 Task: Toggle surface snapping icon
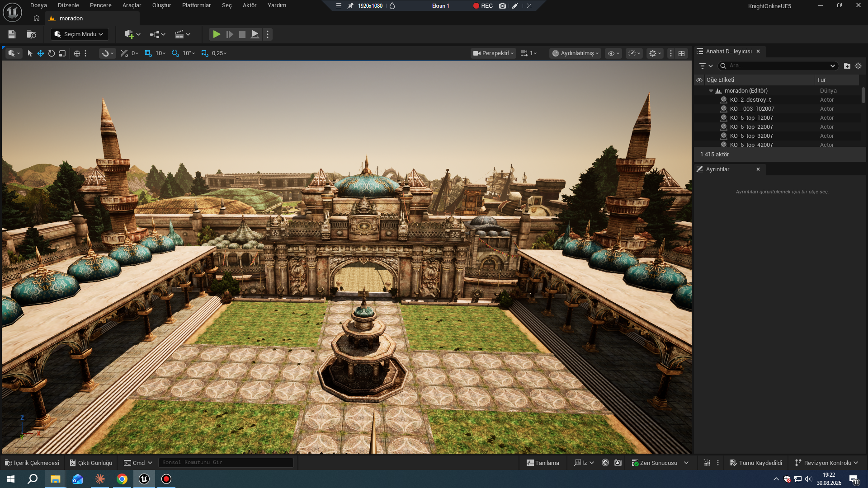[124, 53]
